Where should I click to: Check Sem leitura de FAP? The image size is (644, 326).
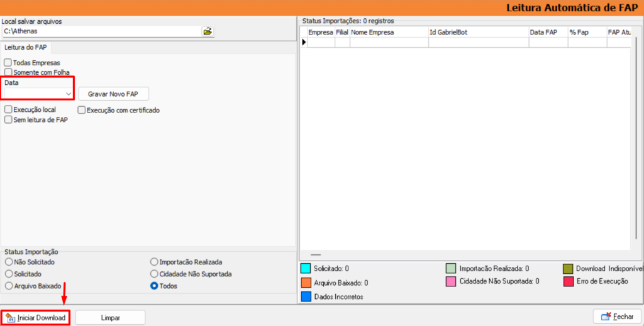coord(8,120)
